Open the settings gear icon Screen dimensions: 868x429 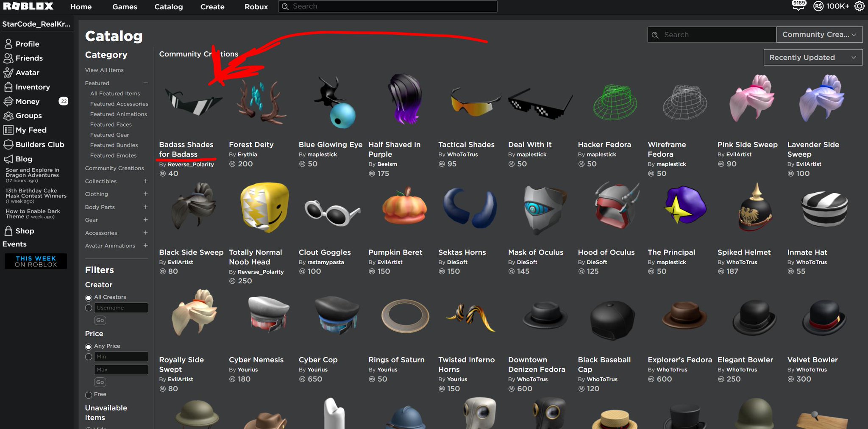[x=859, y=6]
